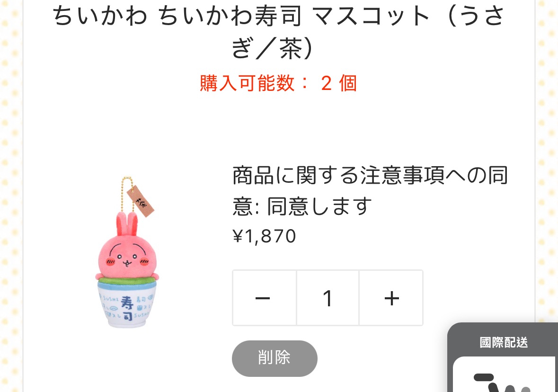The height and width of the screenshot is (392, 558).
Task: Tap the yellow dotted left page border
Action: pos(10,196)
